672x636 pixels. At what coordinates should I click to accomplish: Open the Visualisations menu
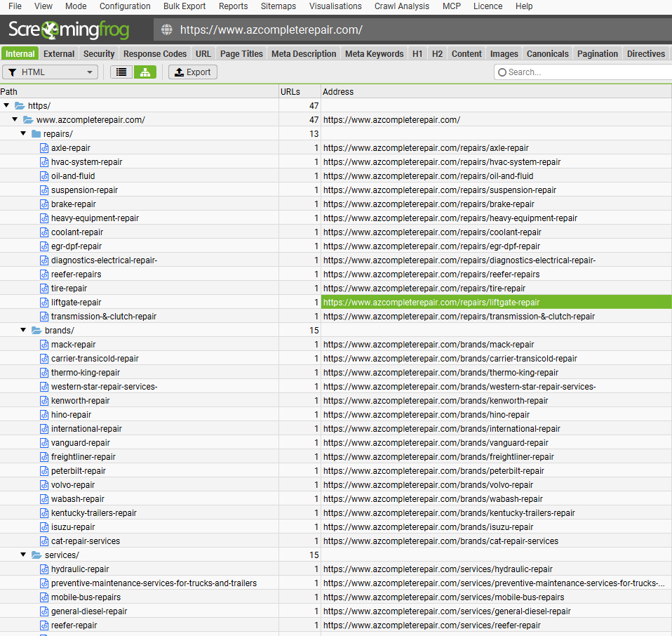click(x=335, y=6)
